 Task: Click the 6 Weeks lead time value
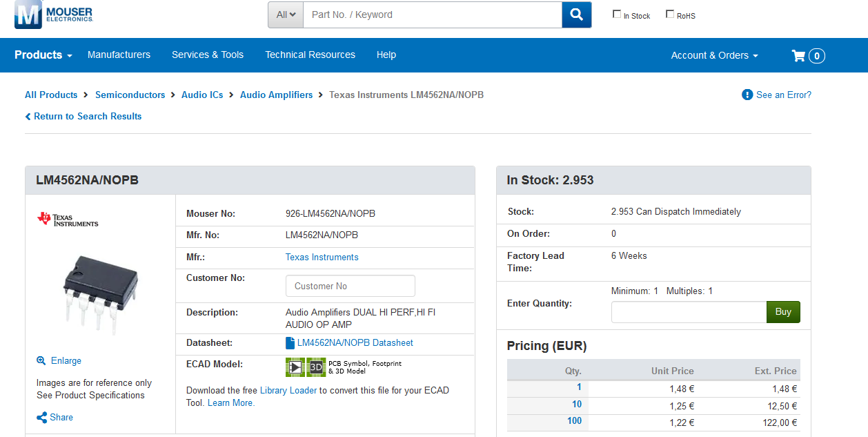tap(629, 255)
